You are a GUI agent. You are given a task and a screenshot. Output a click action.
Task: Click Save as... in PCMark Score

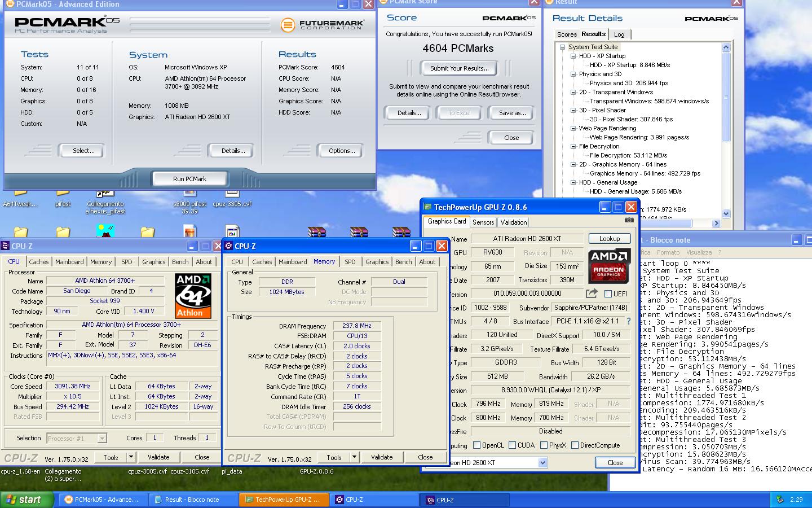tap(512, 113)
